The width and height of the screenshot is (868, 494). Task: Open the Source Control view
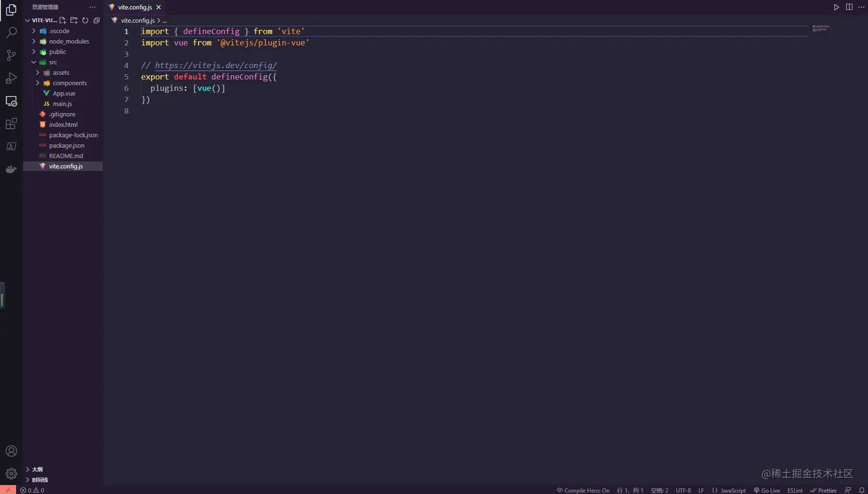click(11, 55)
